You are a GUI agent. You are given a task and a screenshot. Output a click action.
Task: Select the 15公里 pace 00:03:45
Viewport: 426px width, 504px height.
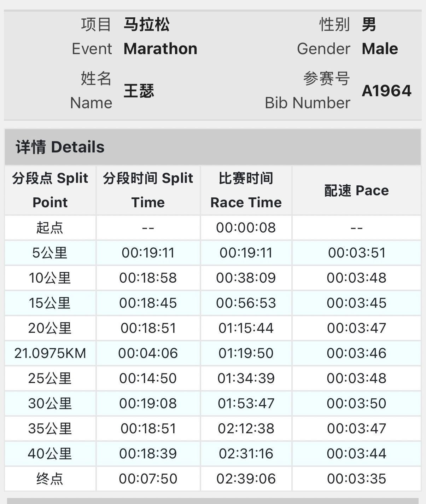[356, 303]
